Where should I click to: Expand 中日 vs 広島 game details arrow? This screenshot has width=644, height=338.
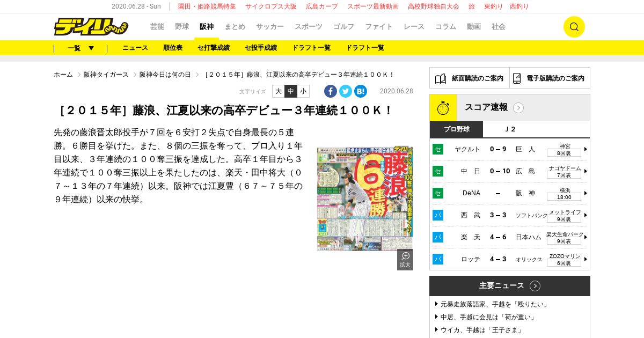(586, 171)
